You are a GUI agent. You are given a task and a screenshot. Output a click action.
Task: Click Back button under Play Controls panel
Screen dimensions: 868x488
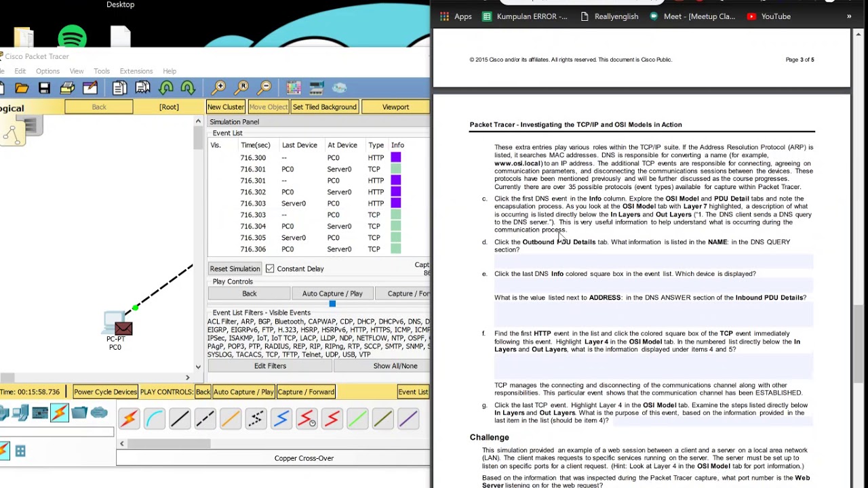[x=250, y=293]
